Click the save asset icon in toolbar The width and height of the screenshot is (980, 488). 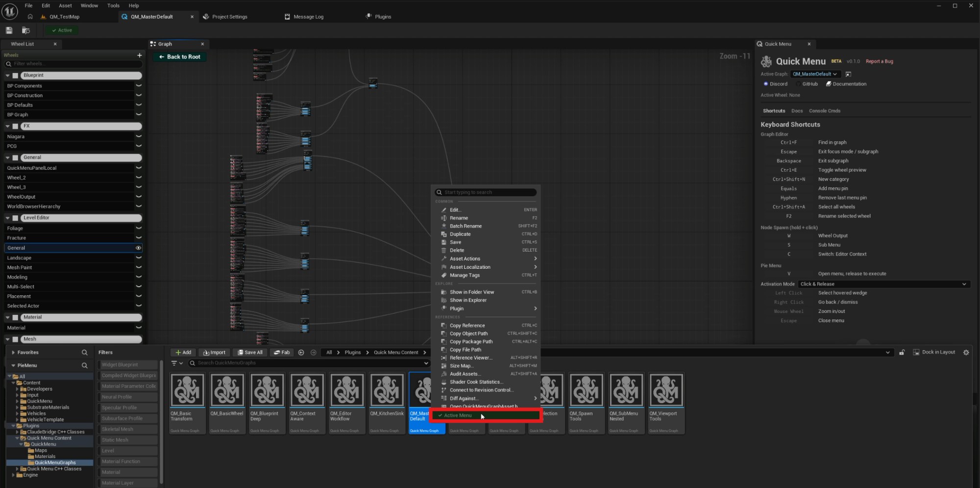point(9,30)
